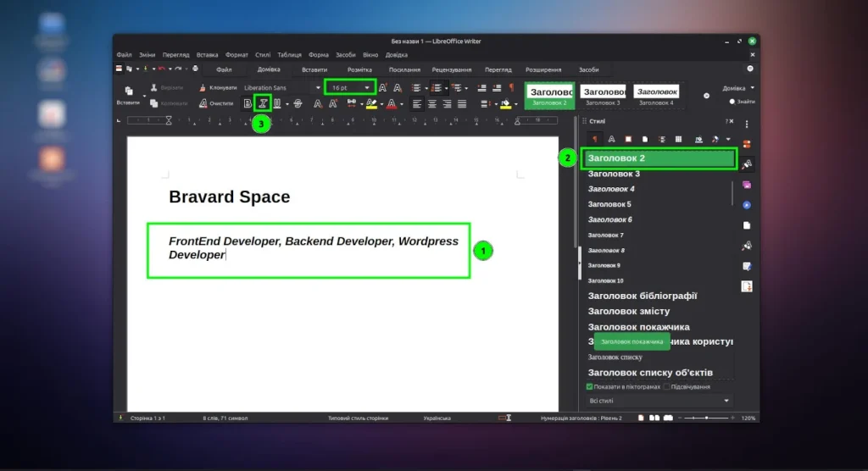Click the Українська language status field
The height and width of the screenshot is (471, 868).
click(x=437, y=418)
